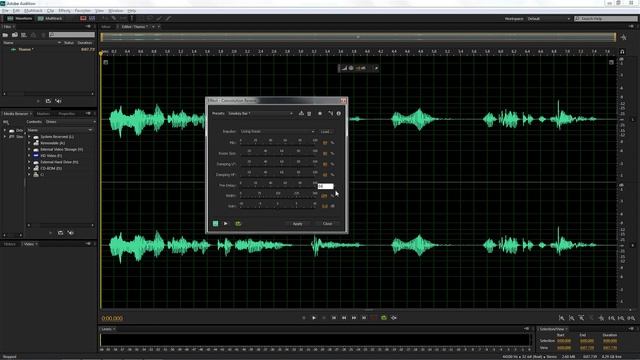Switch to the Markers tab

point(43,113)
